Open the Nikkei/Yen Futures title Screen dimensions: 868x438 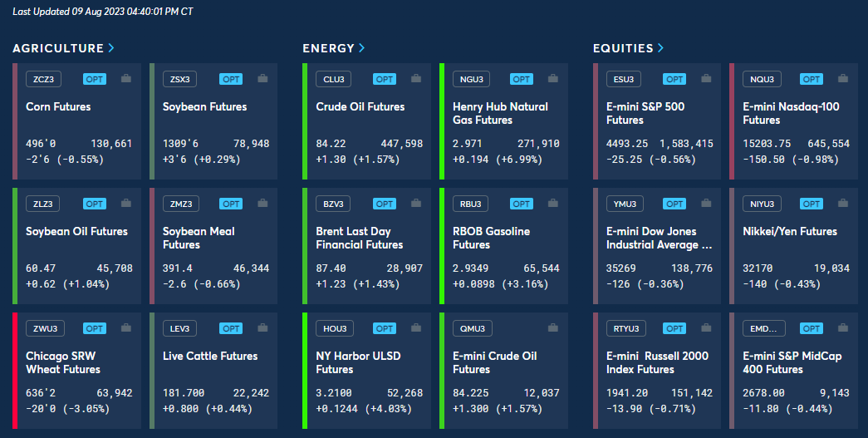point(790,231)
